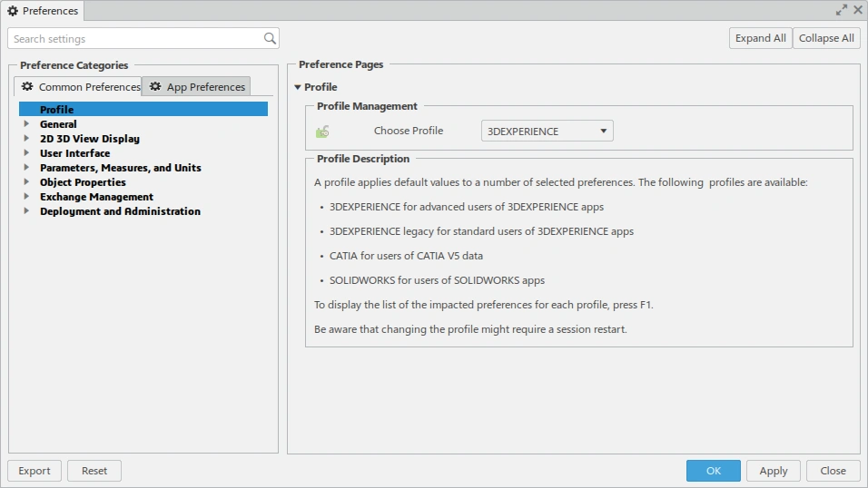This screenshot has height=488, width=868.
Task: Close the Preferences dialog with the X icon
Action: 858,10
